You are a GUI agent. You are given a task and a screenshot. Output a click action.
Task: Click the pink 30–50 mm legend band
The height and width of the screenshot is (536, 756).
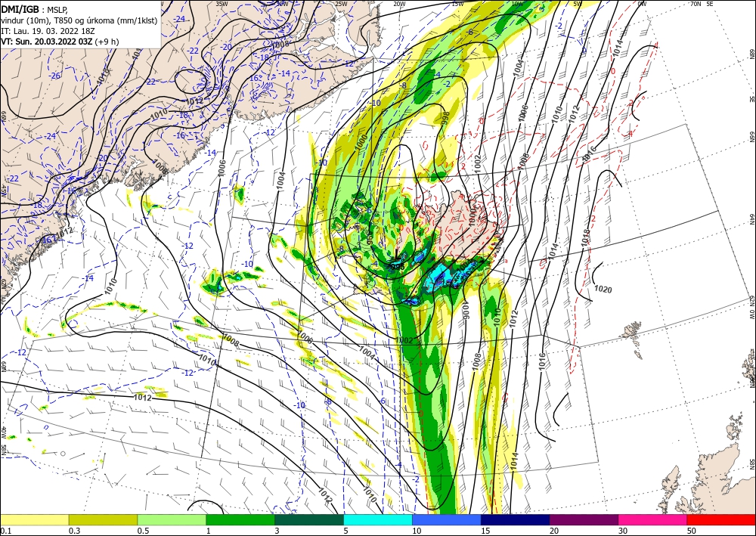click(653, 519)
